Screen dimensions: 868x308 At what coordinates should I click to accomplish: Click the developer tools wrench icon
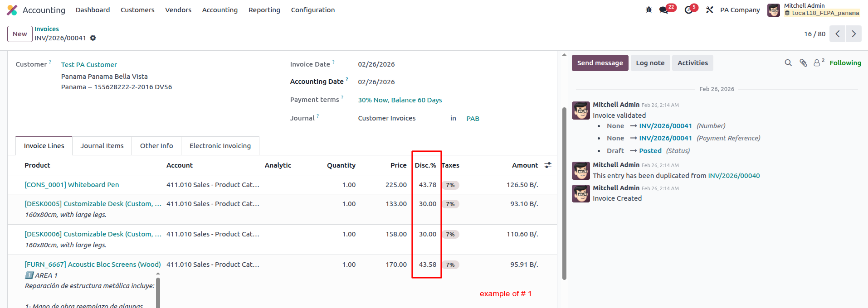710,10
